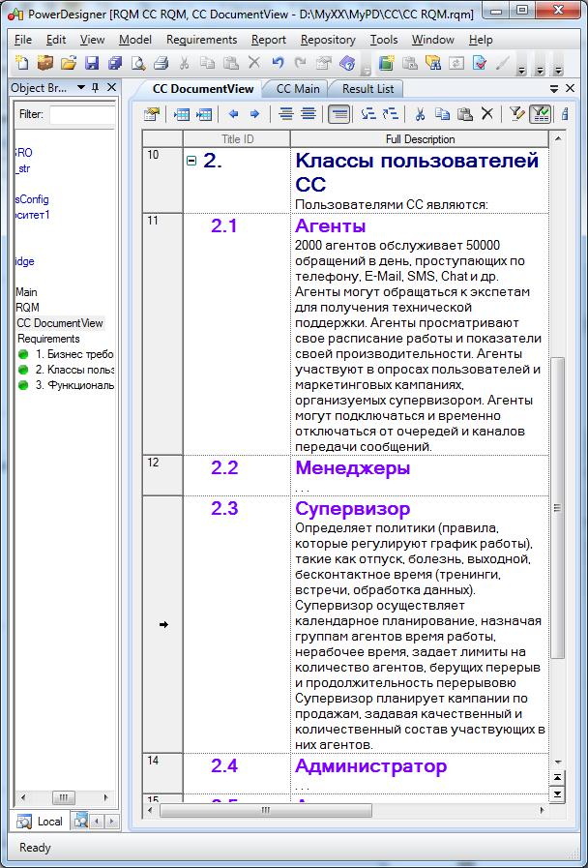
Task: Click the Delete X in document toolbar
Action: click(486, 114)
